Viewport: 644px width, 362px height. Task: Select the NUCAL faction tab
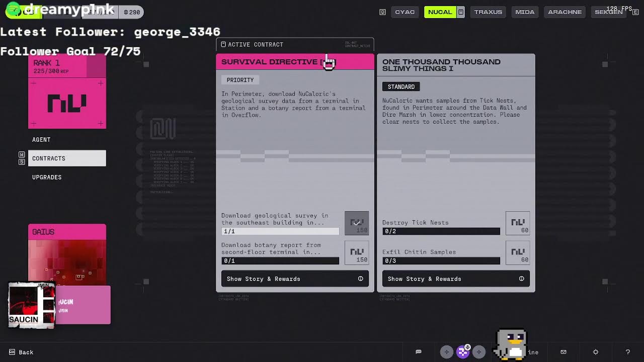(x=440, y=12)
